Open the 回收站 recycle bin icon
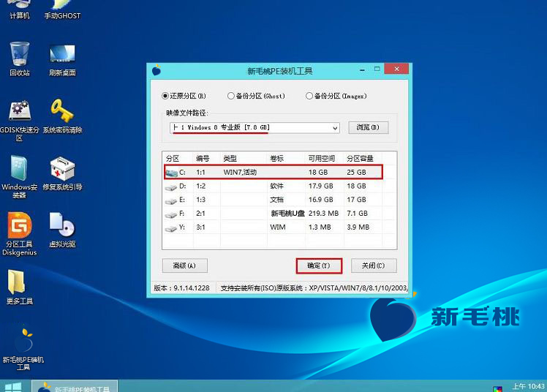The width and height of the screenshot is (547, 392). (20, 59)
